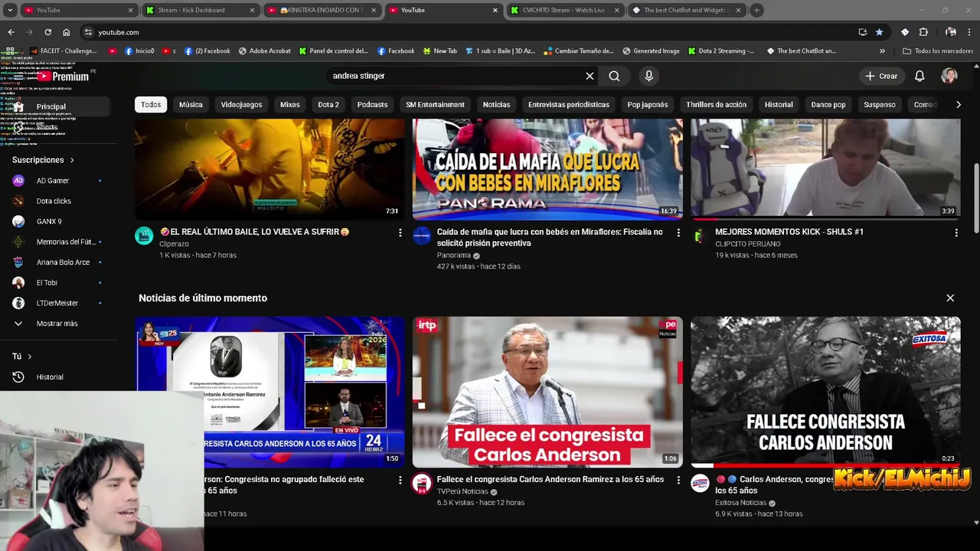Start voice search with microphone icon

click(x=648, y=76)
